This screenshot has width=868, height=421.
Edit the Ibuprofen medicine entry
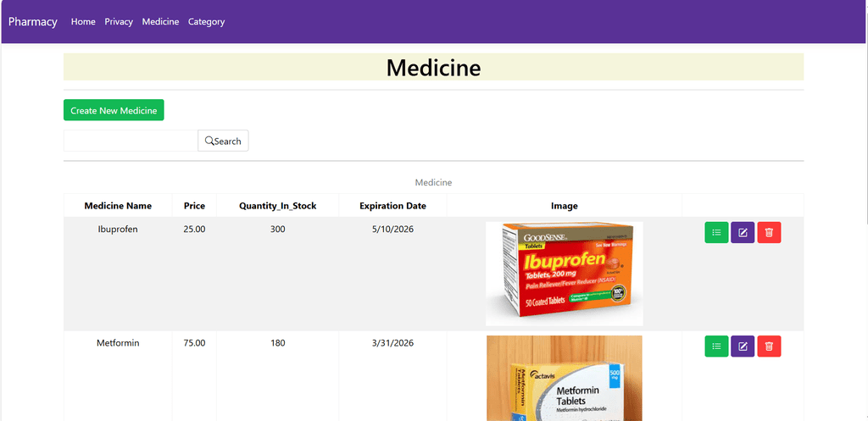tap(743, 232)
